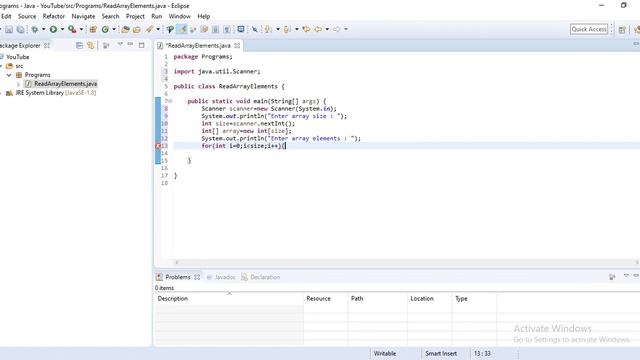Open the Package Explorer view menu arrow
This screenshot has height=360, width=640.
(x=120, y=44)
